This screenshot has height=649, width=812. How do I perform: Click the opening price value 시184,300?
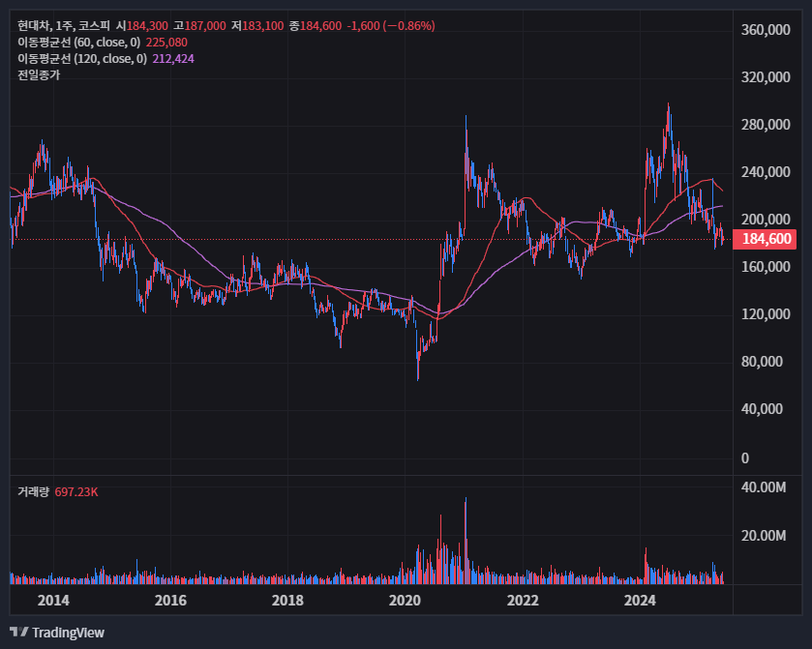coord(142,26)
